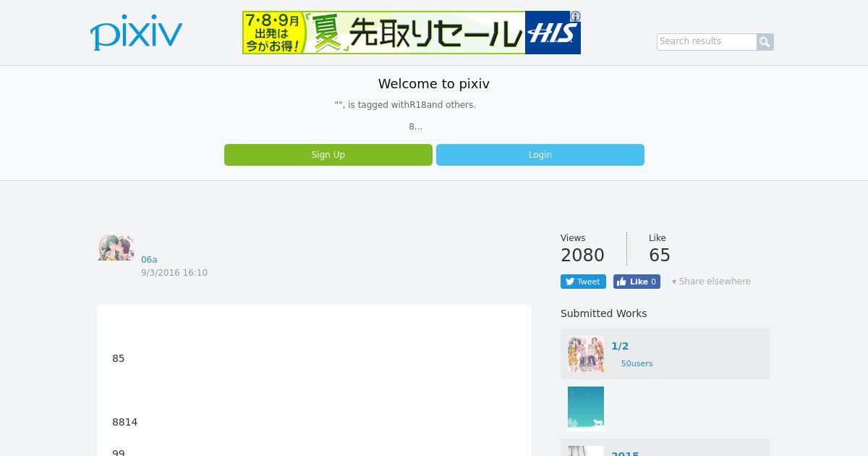Click the pixiv logo
868x456 pixels.
click(136, 33)
